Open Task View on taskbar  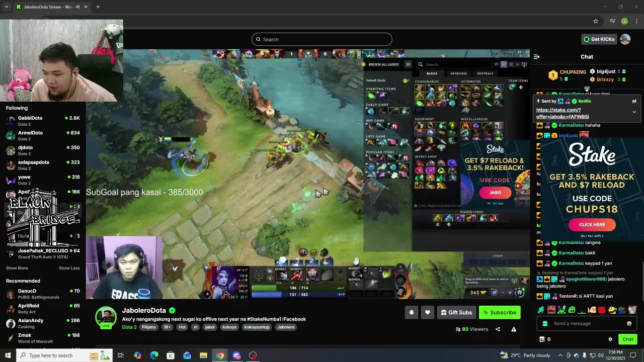[121, 355]
